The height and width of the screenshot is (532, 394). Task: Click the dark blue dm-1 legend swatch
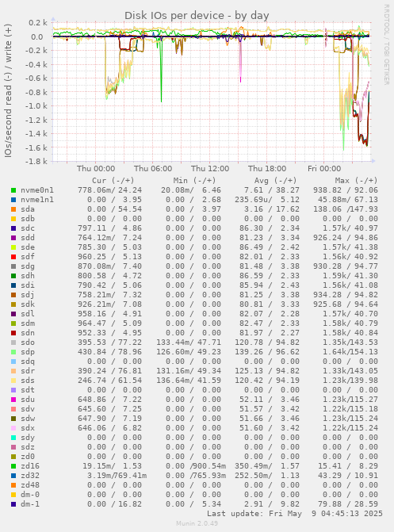click(13, 504)
